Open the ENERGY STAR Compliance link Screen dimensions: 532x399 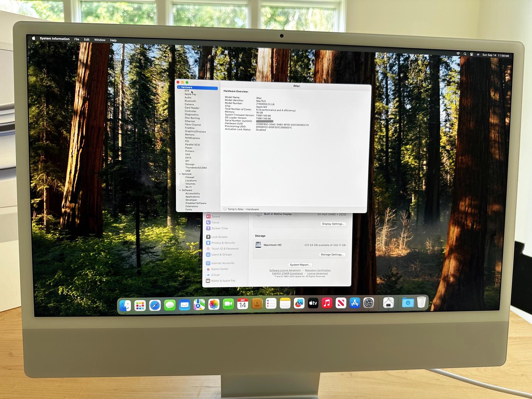287,273
